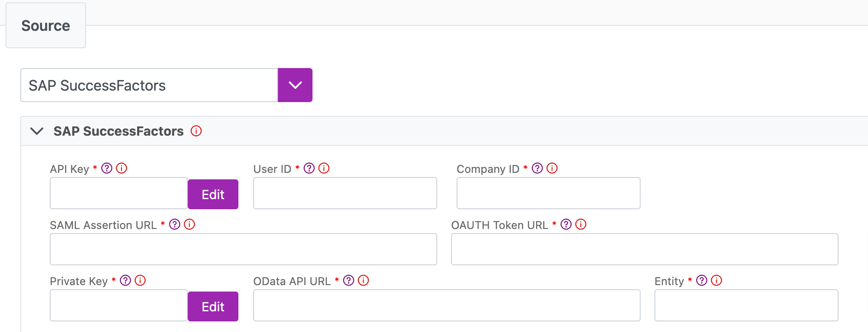Screen dimensions: 868x332
Task: Focus the Company ID input field
Action: 549,193
